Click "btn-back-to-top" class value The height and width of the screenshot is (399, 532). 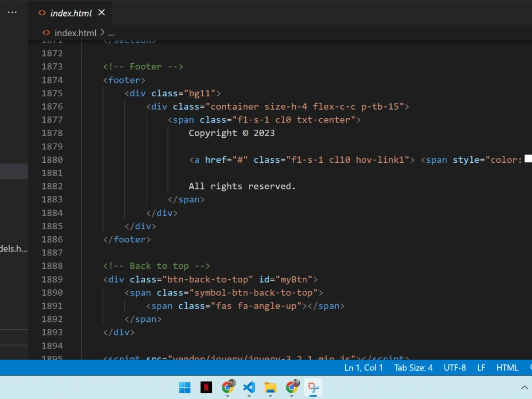207,280
